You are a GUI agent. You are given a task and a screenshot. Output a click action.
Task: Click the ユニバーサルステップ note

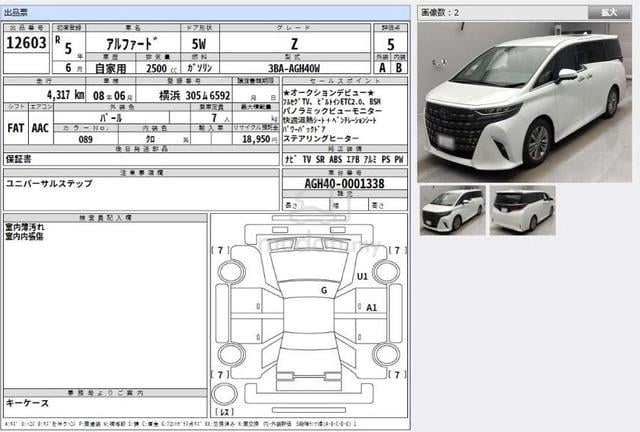[x=49, y=183]
